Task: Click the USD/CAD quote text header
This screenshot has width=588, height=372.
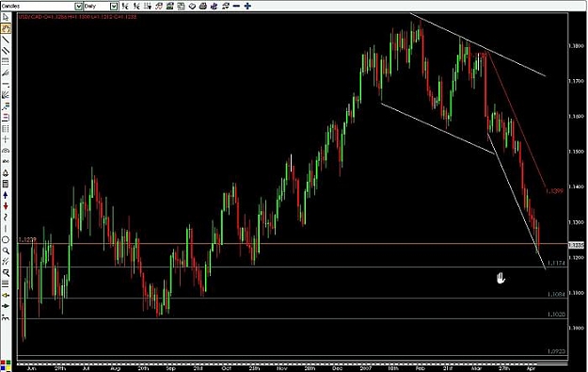Action: [78, 17]
